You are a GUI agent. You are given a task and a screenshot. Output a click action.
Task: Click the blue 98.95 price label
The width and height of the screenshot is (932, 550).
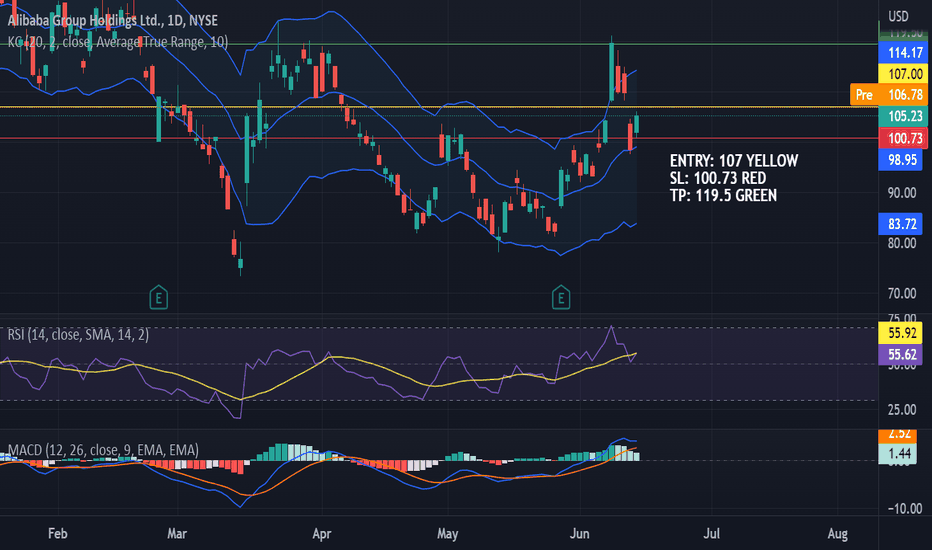click(900, 160)
